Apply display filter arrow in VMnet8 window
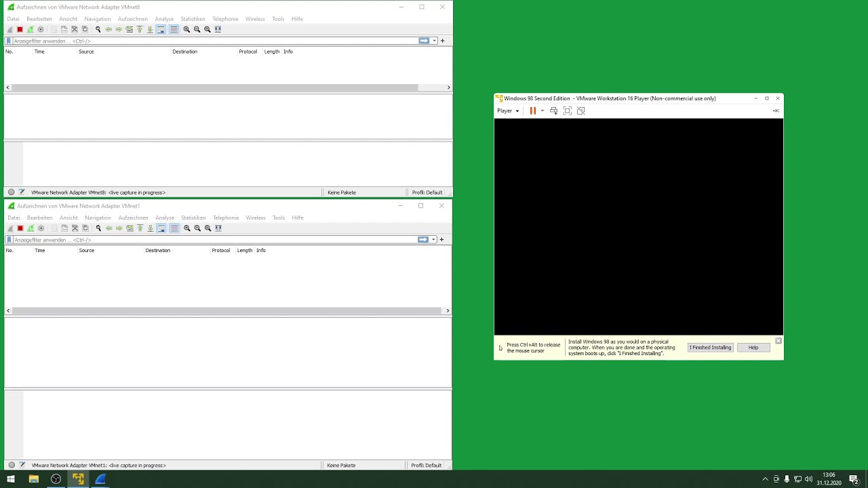The width and height of the screenshot is (868, 488). click(424, 41)
